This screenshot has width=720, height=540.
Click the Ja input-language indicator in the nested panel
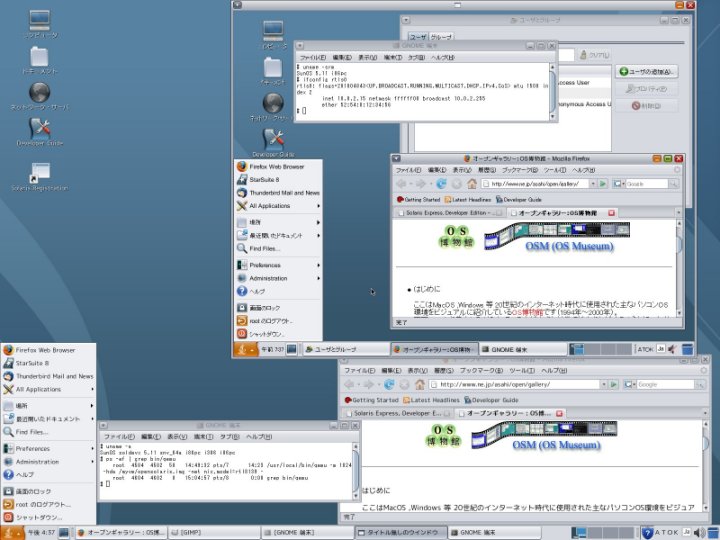click(x=661, y=349)
